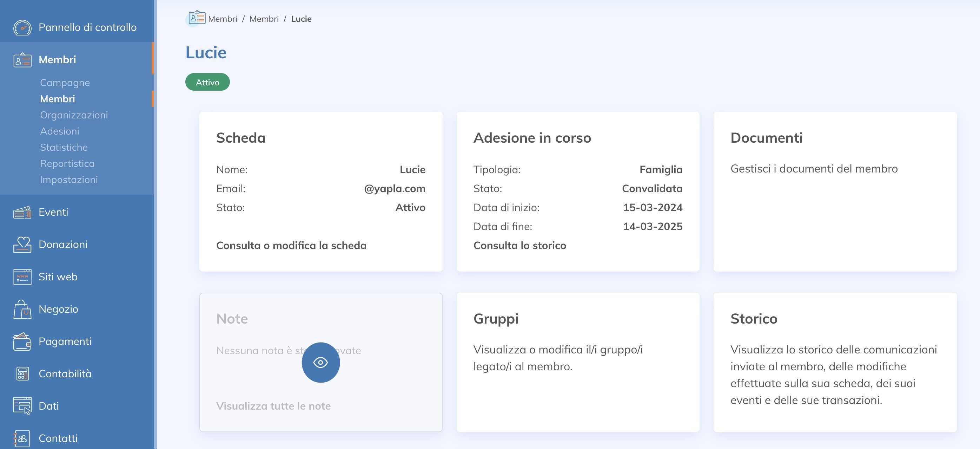The width and height of the screenshot is (980, 449).
Task: Open Donazioni via its heart icon
Action: coord(22,245)
